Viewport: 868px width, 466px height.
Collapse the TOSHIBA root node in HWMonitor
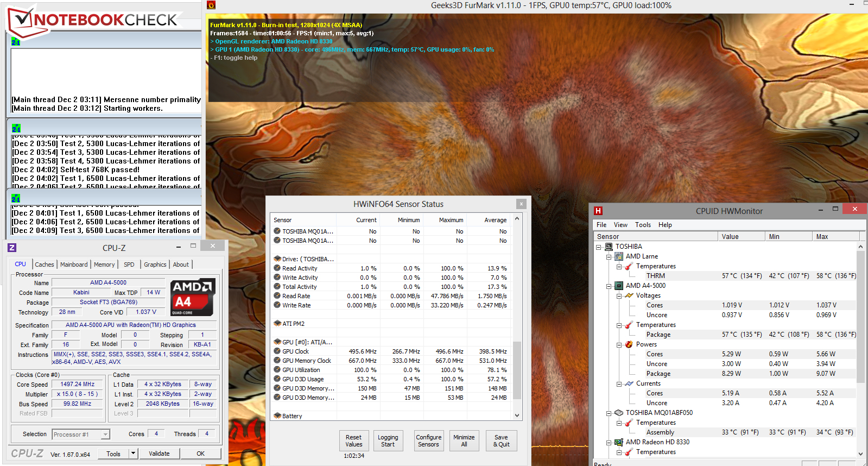pos(599,247)
